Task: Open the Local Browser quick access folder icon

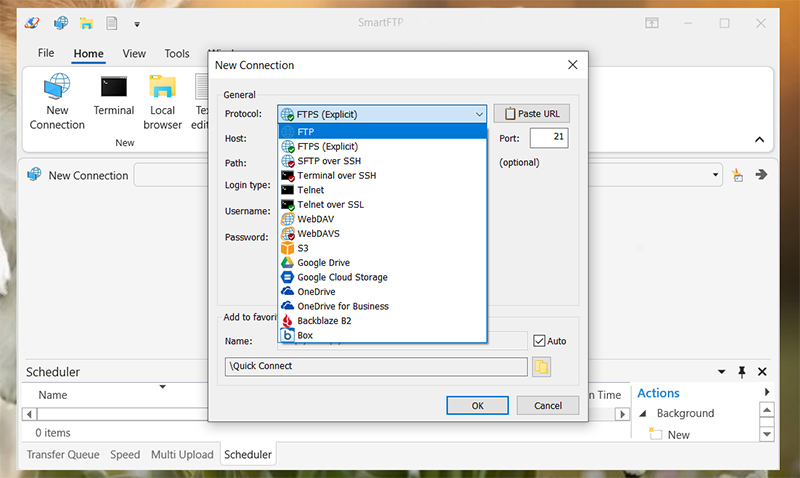Action: [86, 23]
